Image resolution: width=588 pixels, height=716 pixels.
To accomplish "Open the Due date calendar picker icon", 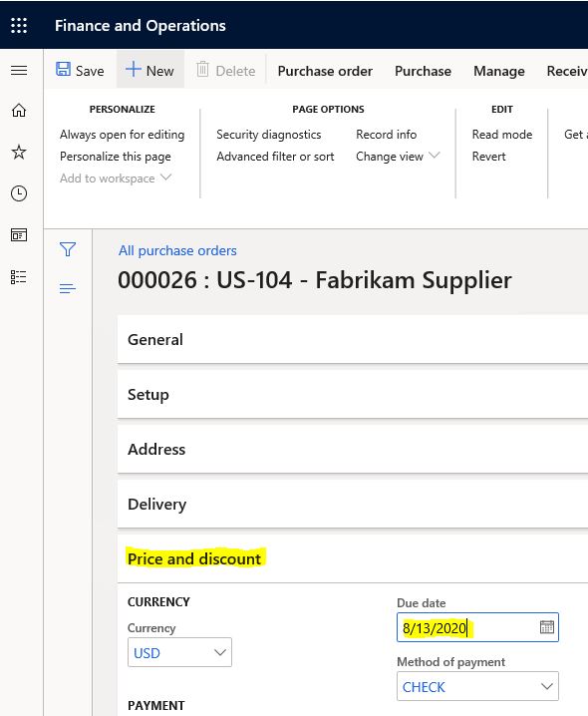I will coord(547,627).
